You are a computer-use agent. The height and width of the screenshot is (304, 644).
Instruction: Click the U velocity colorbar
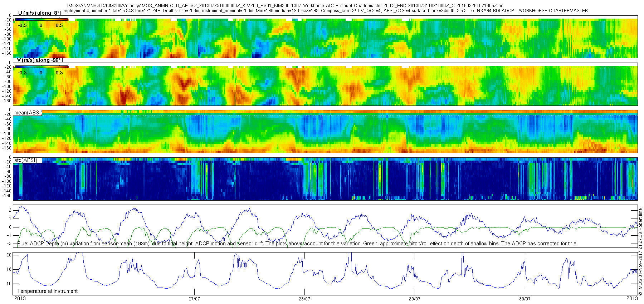41,19
